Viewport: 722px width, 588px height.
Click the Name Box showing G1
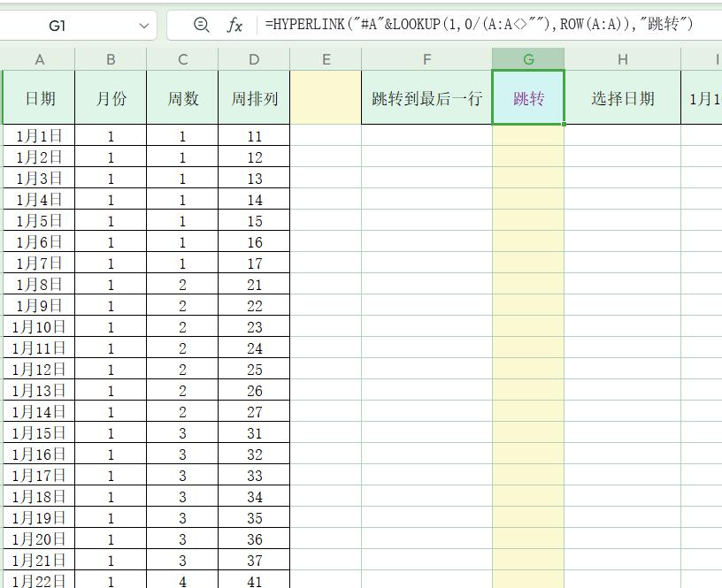57,26
